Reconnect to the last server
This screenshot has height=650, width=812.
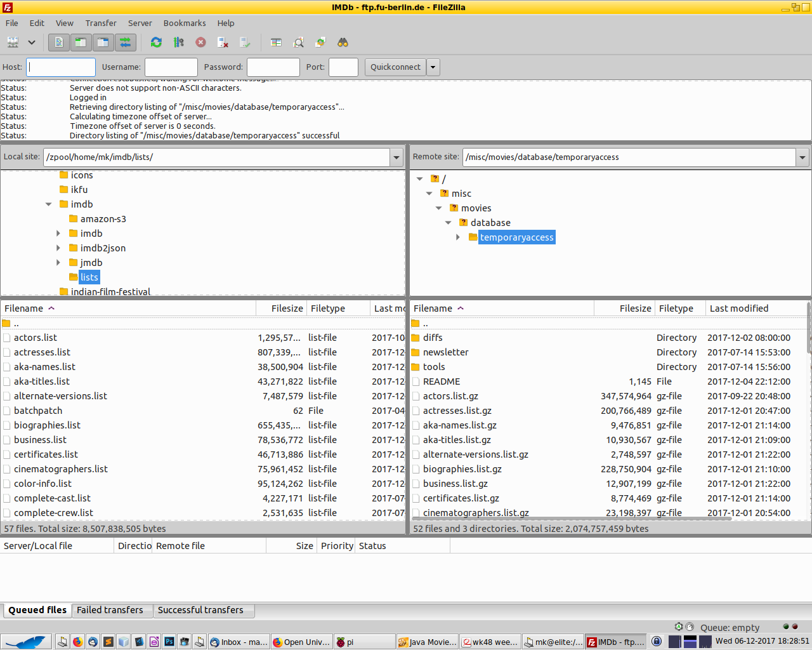click(245, 43)
